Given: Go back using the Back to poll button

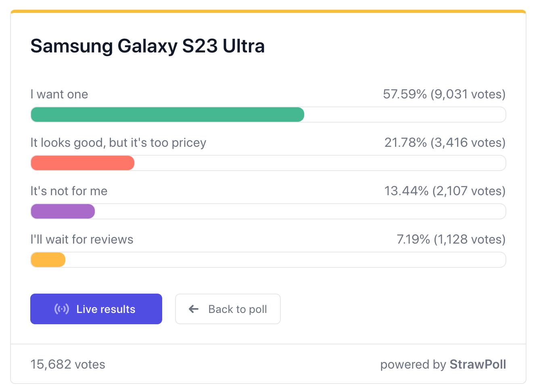Looking at the screenshot, I should click(x=228, y=309).
